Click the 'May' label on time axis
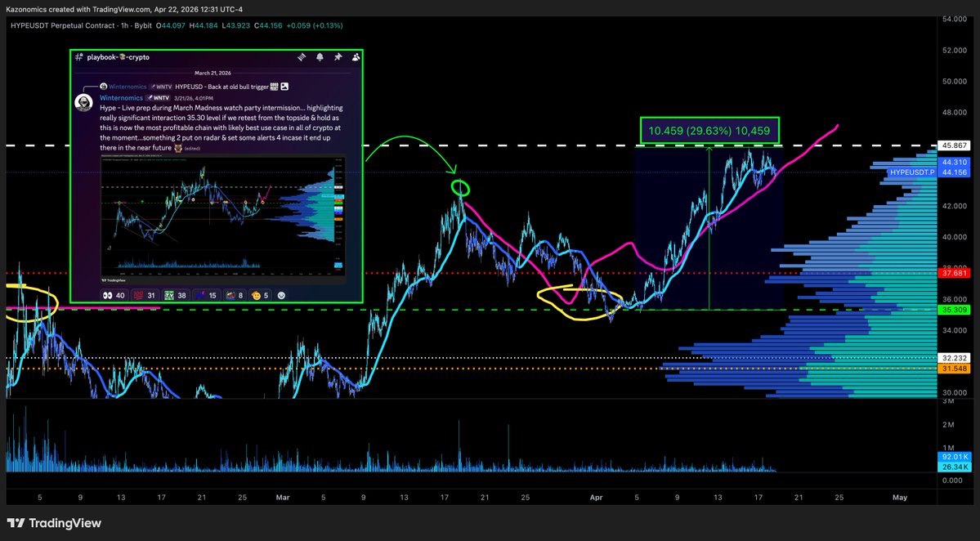 [x=899, y=497]
